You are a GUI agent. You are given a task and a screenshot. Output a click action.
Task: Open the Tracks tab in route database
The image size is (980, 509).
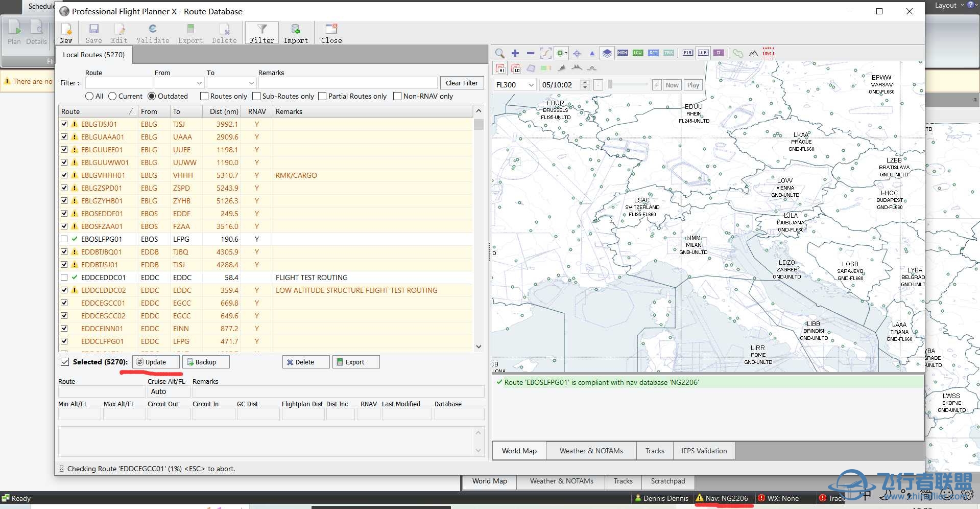point(655,451)
